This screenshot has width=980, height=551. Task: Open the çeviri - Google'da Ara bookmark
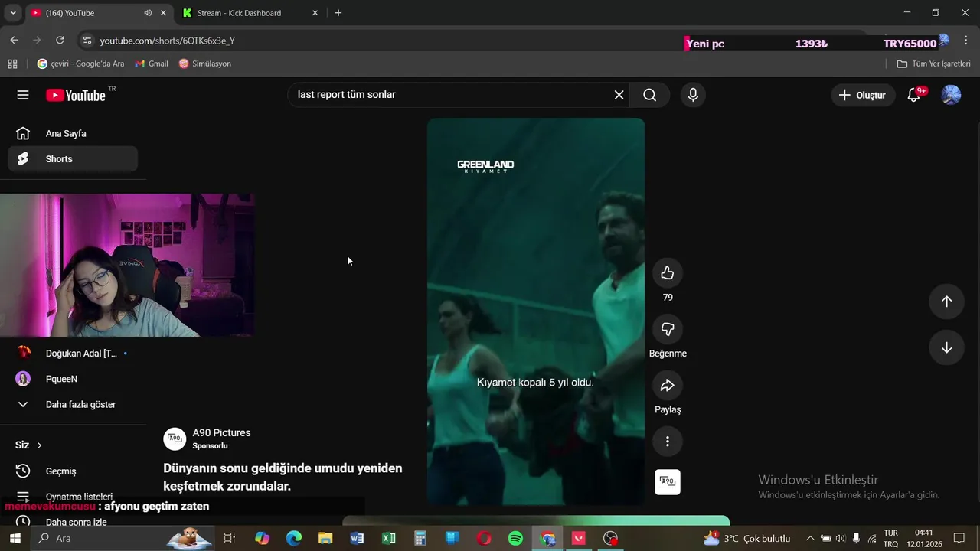[x=80, y=64]
